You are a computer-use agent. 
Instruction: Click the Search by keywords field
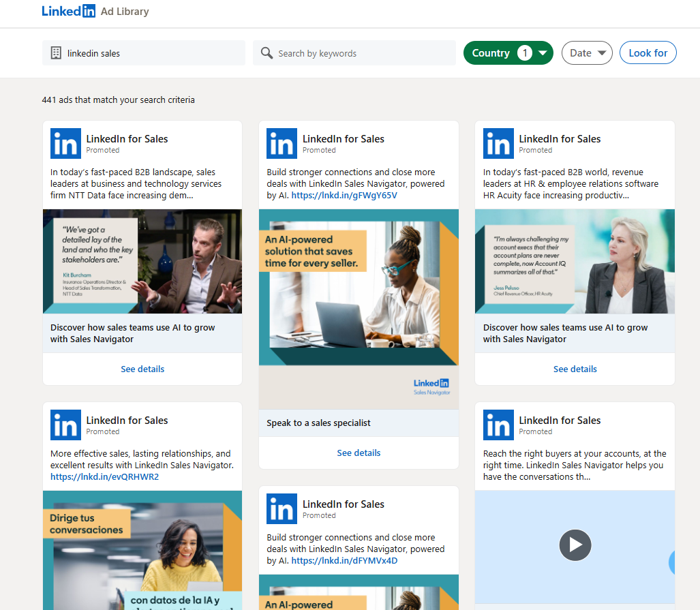coord(354,53)
